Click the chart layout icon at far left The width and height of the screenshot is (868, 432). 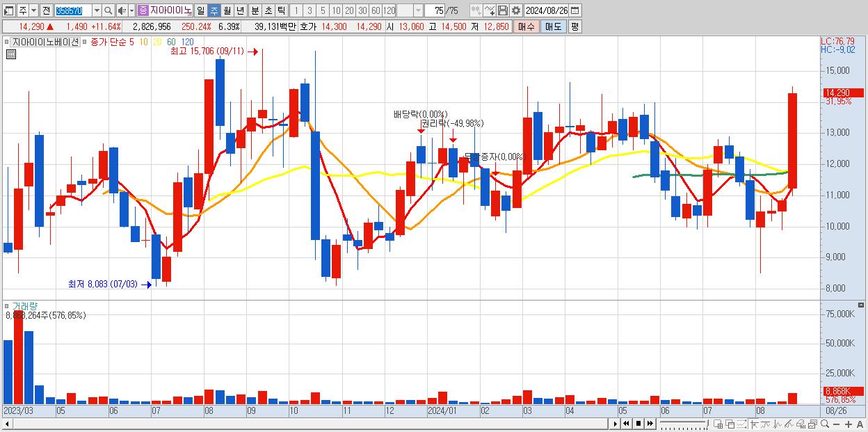(x=9, y=10)
